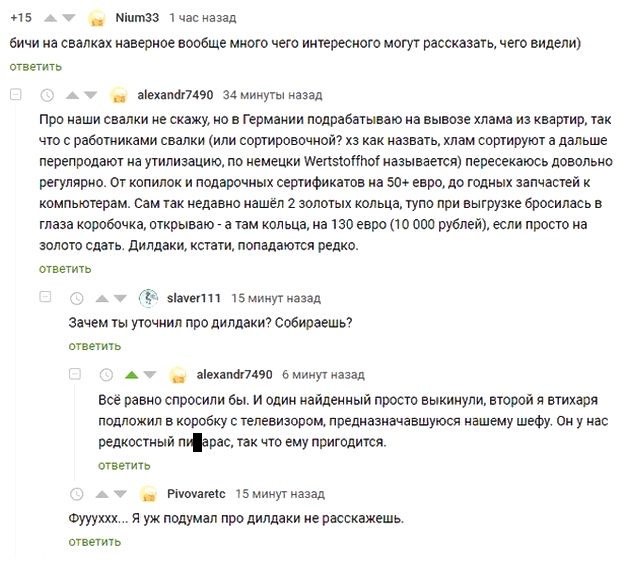Reply to Pivovaretc's comment

(x=95, y=541)
